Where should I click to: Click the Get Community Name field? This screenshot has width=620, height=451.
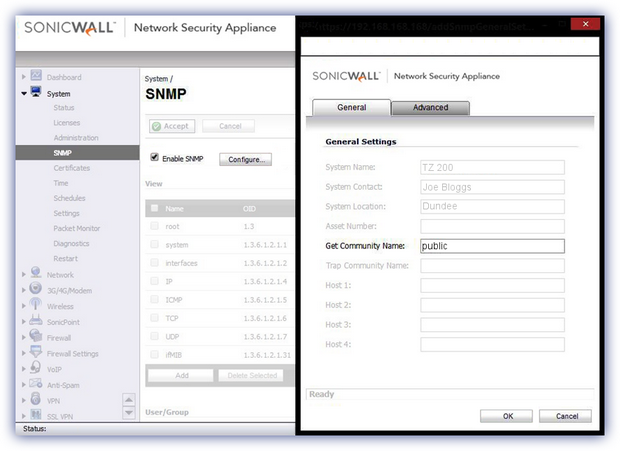[492, 246]
